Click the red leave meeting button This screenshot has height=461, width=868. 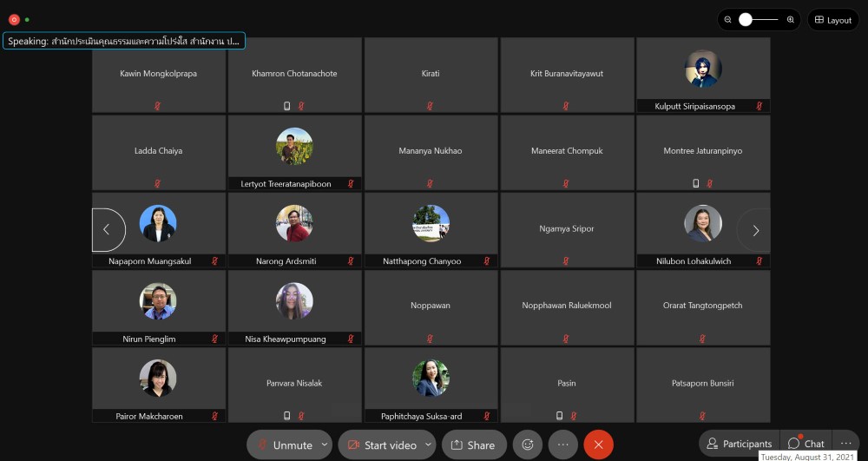click(598, 445)
